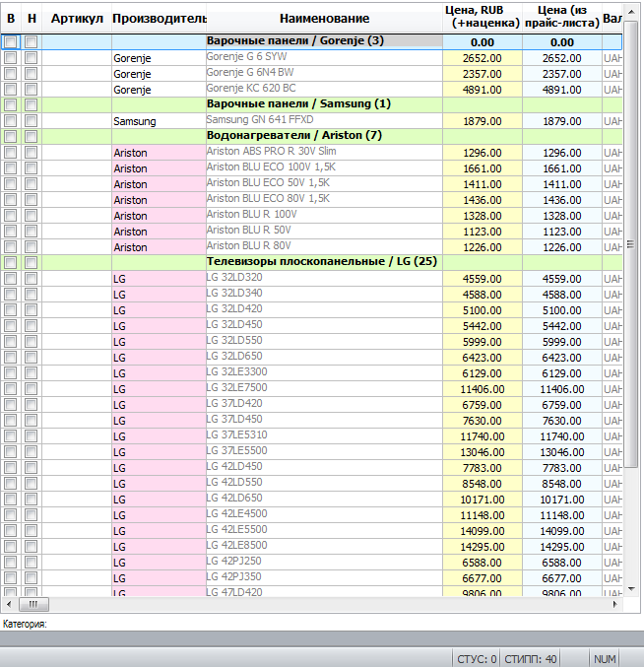Click the Категория: label below the table
This screenshot has width=644, height=667.
tap(25, 624)
